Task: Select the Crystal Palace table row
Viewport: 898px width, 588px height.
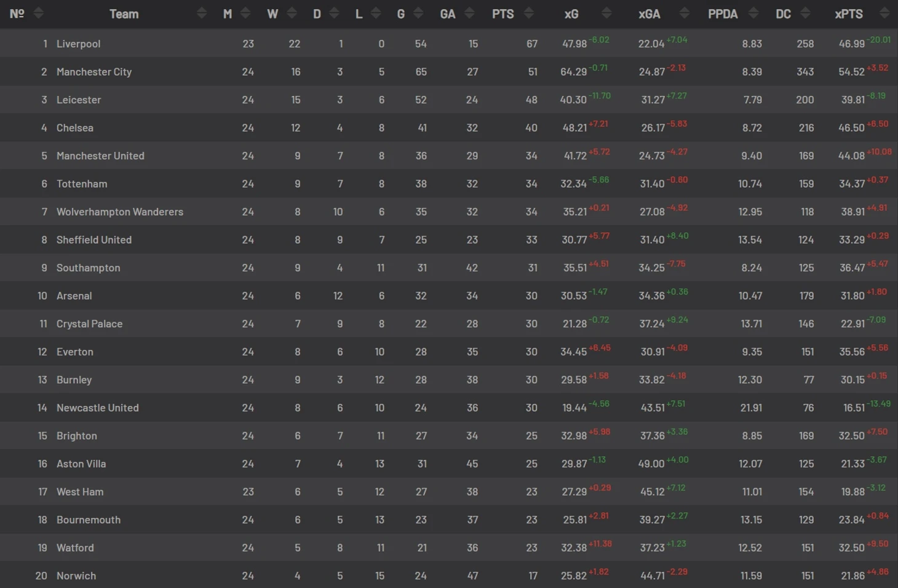Action: pos(449,324)
